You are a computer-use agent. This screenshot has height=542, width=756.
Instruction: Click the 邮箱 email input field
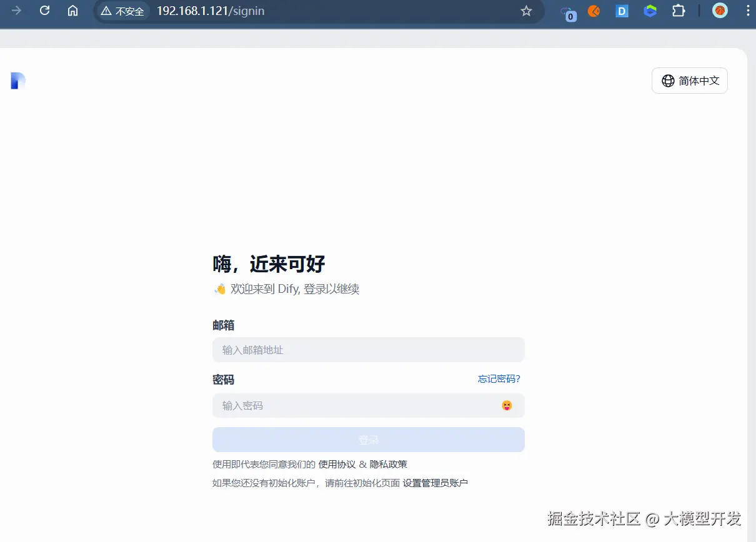[x=369, y=350]
